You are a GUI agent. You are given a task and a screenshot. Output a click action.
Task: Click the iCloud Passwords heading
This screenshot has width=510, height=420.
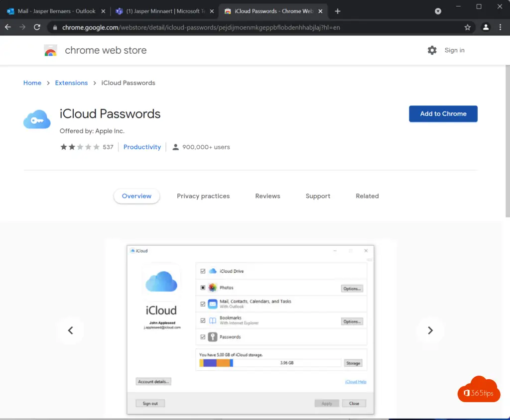pyautogui.click(x=110, y=114)
